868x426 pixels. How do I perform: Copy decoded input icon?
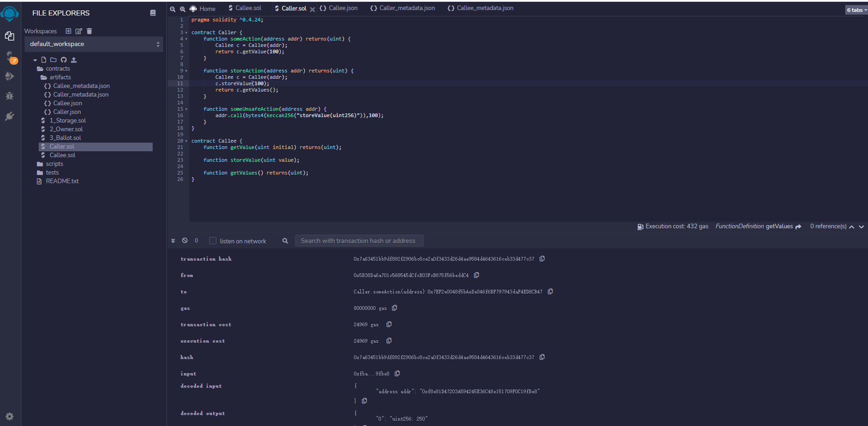point(365,401)
